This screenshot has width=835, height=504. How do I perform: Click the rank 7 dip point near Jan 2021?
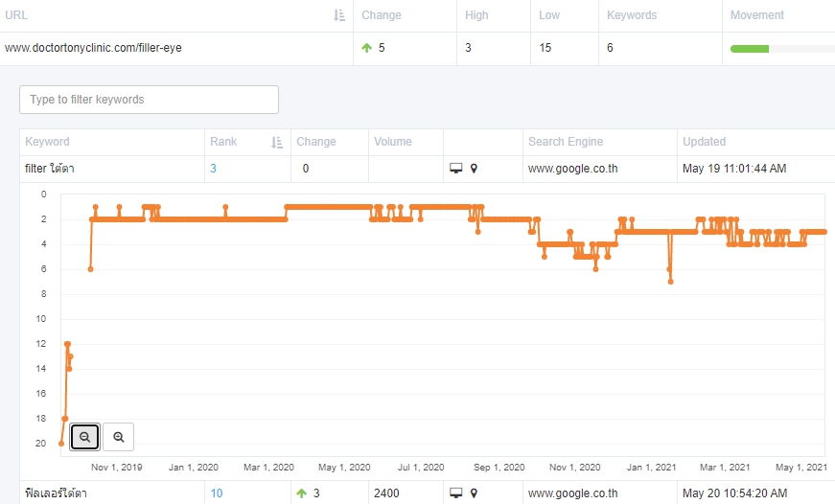(670, 282)
